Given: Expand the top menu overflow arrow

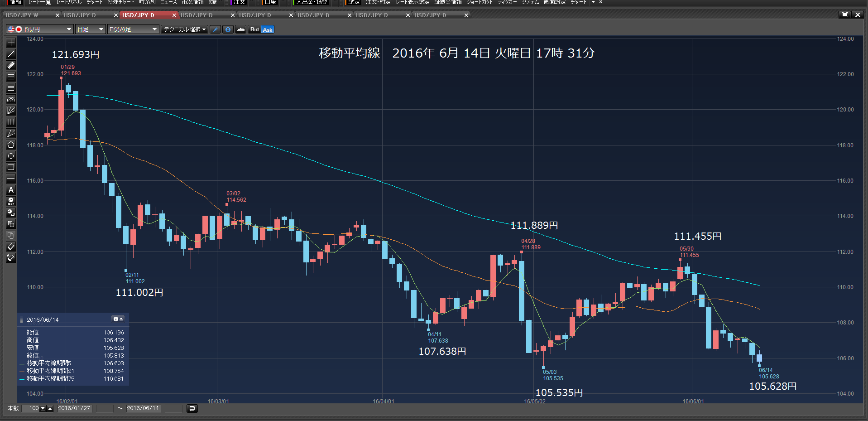Looking at the screenshot, I should 593,2.
